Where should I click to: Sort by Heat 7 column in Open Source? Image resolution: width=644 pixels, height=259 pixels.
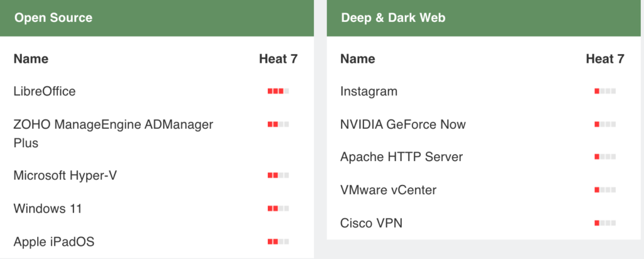(x=278, y=59)
